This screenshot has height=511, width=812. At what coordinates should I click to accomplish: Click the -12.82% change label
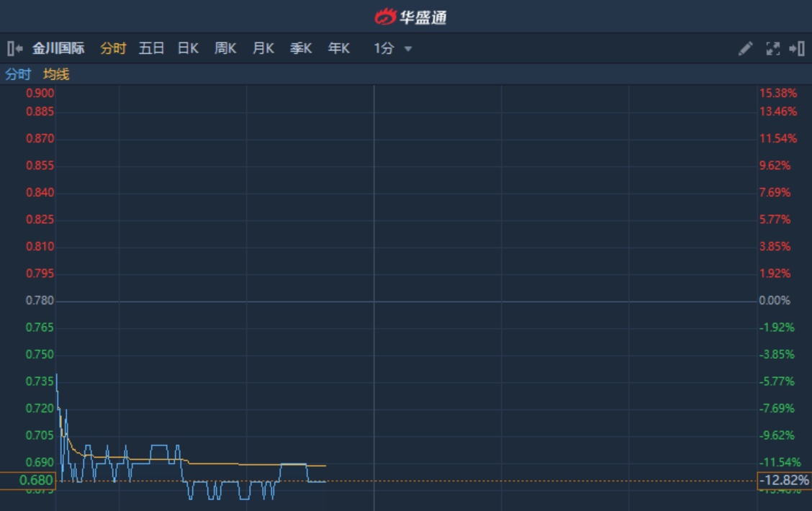pos(785,481)
